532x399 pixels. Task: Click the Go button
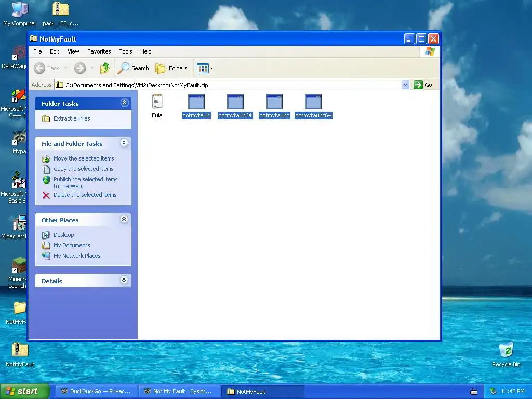(x=423, y=85)
